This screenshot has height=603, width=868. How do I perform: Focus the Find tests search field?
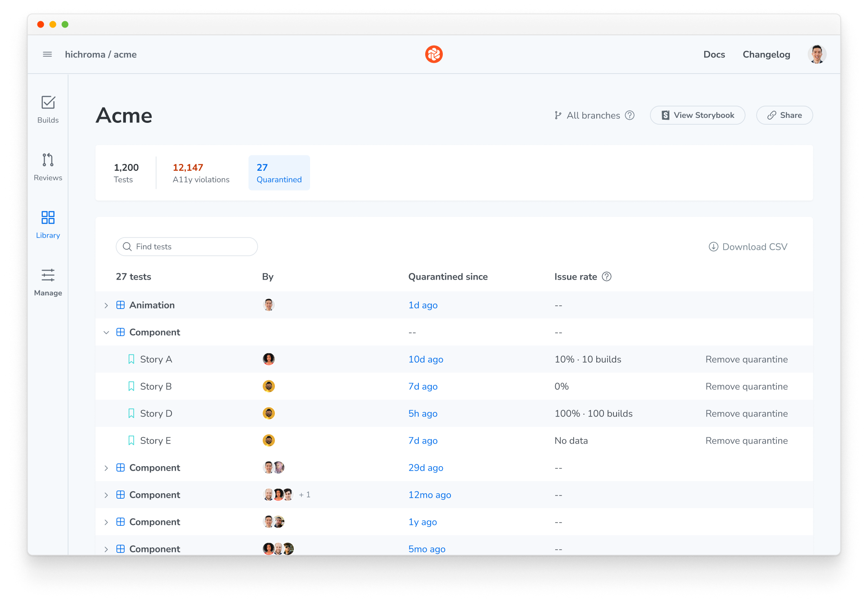[187, 247]
